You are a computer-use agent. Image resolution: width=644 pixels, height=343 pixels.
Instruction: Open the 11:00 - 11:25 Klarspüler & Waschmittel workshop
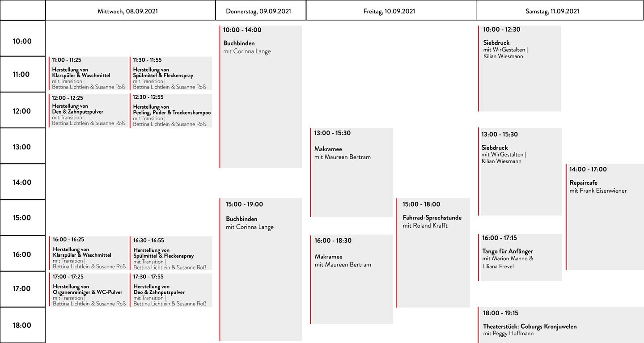point(89,73)
